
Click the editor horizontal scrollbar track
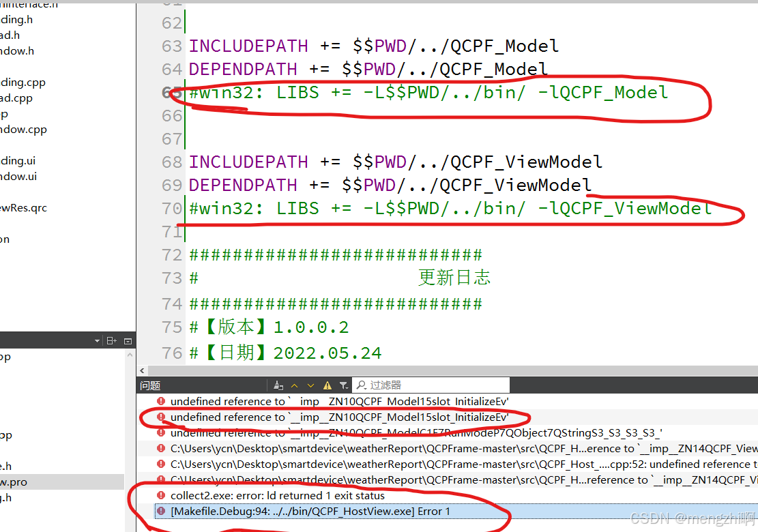tap(452, 370)
